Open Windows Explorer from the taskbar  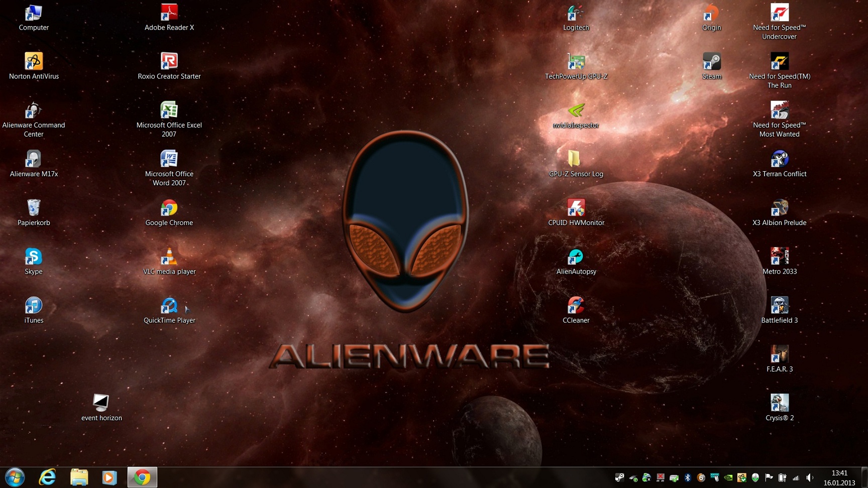click(x=79, y=477)
